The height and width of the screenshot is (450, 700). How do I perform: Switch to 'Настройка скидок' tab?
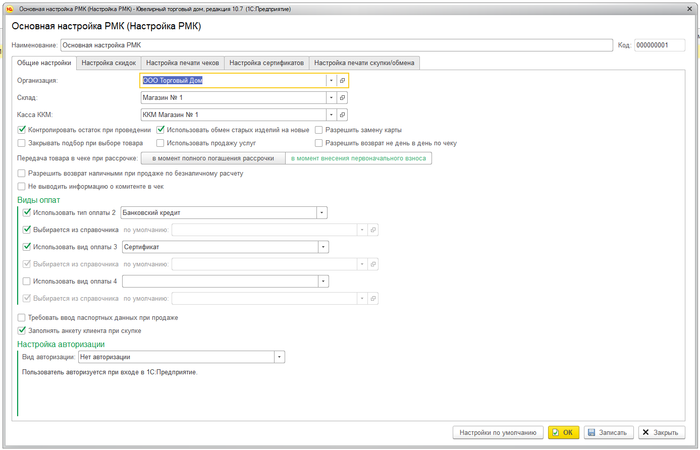(x=108, y=62)
